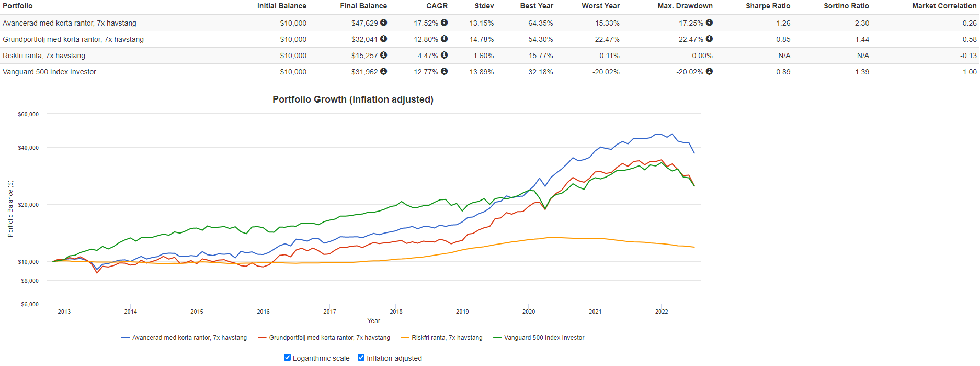Show info icon for Vanguard max drawdown
This screenshot has width=980, height=366.
[x=709, y=71]
